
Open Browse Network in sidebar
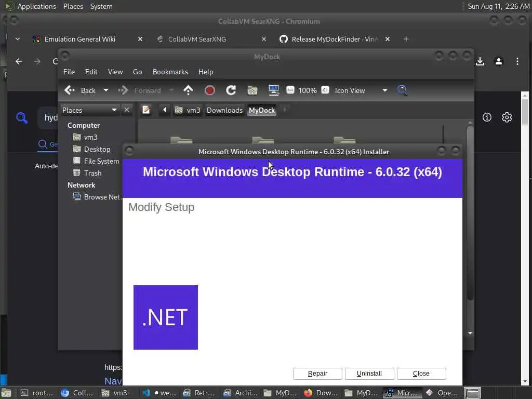(97, 197)
